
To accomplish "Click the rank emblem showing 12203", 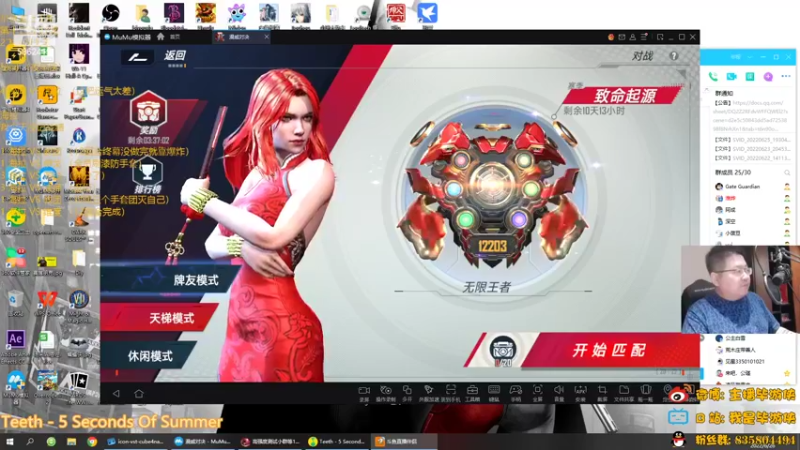I will 492,194.
